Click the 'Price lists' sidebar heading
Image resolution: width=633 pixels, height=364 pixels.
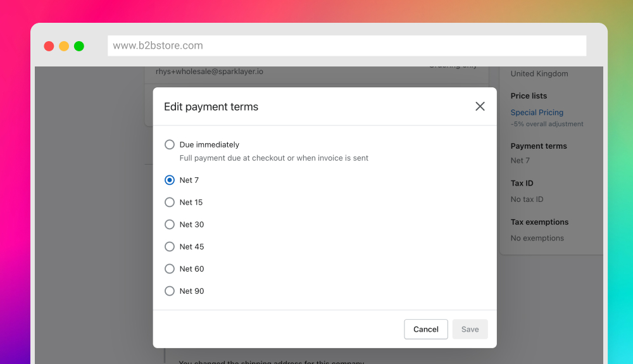click(529, 96)
